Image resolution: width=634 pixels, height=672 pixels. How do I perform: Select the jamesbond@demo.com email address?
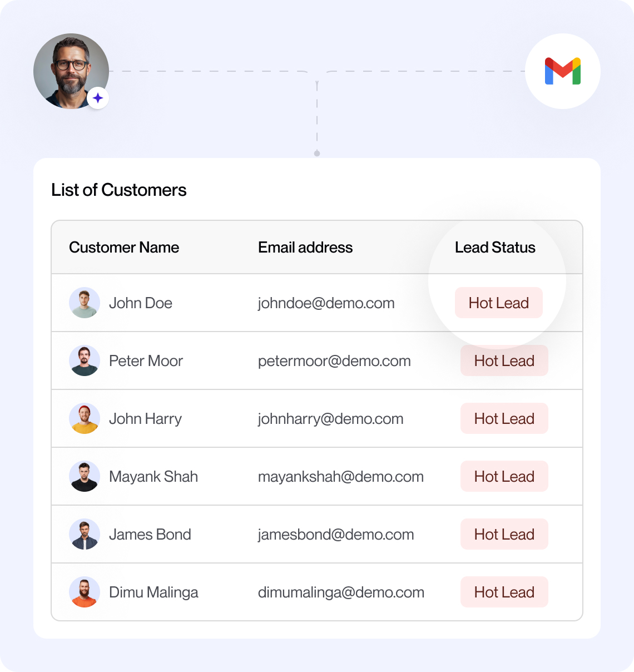coord(336,535)
